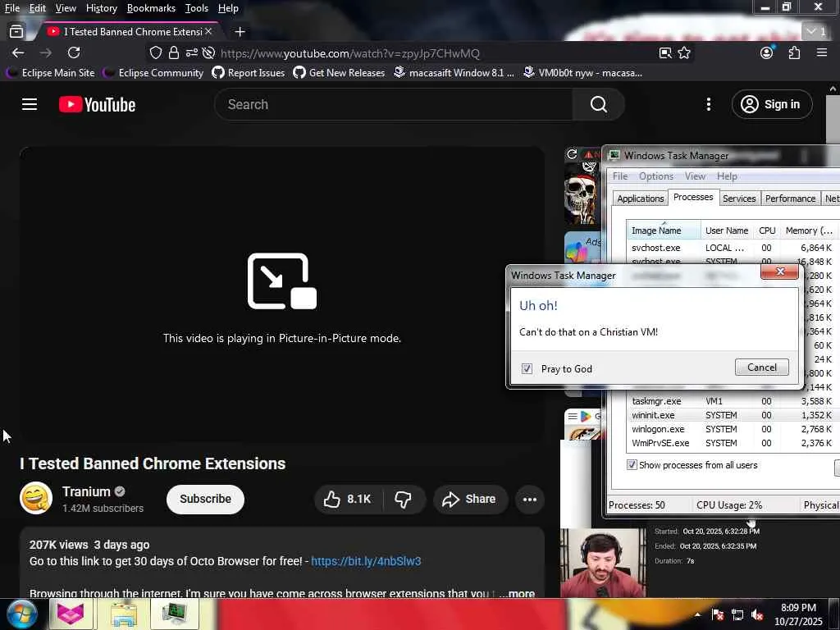Screen dimensions: 840x630
Task: Open the Windows Start orb
Action: pyautogui.click(x=21, y=614)
